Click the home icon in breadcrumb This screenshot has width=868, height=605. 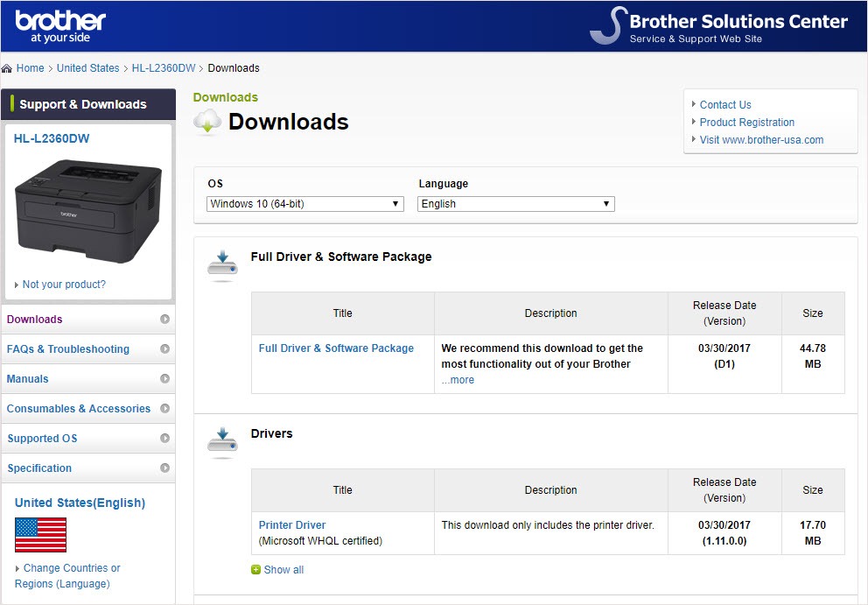point(7,68)
